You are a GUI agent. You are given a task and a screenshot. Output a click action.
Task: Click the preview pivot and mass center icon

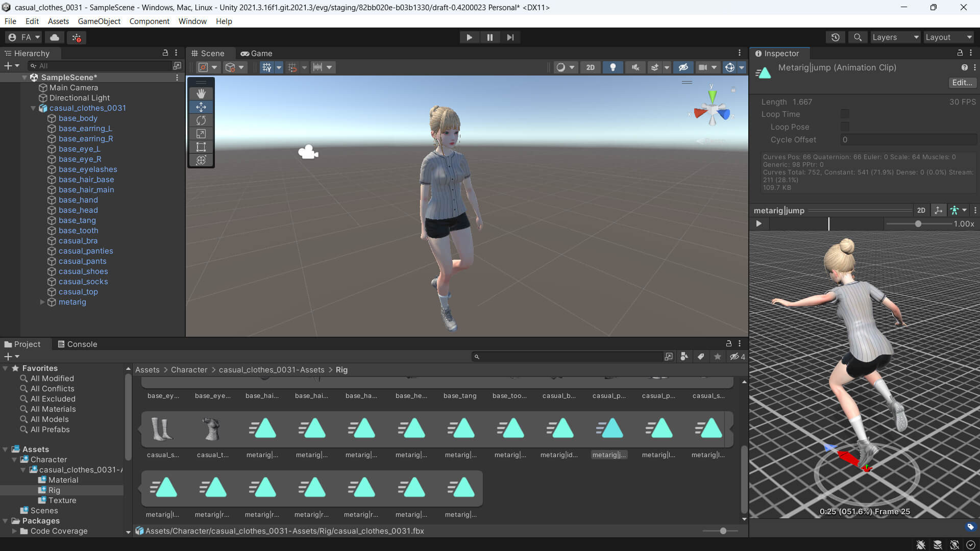(938, 210)
